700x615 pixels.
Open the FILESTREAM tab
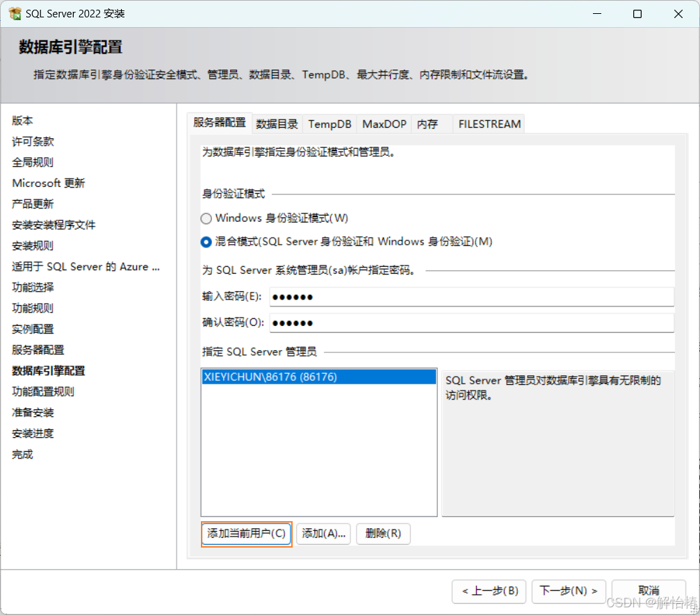(x=489, y=124)
